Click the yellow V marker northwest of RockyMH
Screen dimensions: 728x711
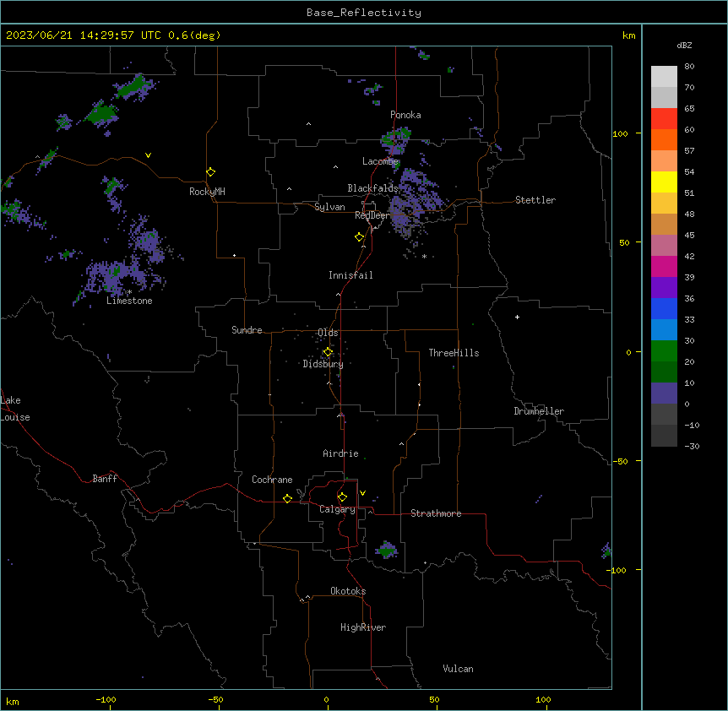[x=148, y=155]
